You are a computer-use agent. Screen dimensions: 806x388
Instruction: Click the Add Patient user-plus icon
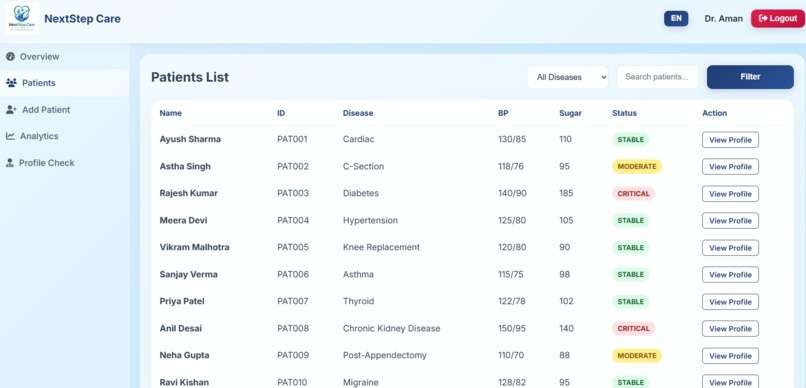tap(11, 109)
